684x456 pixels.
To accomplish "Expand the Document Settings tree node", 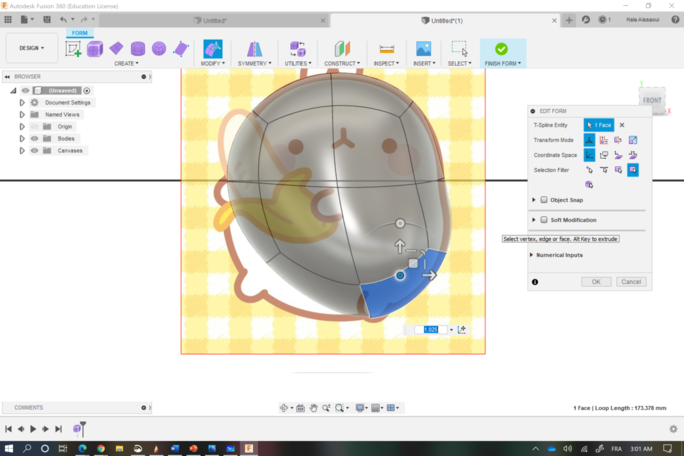I will coord(22,103).
